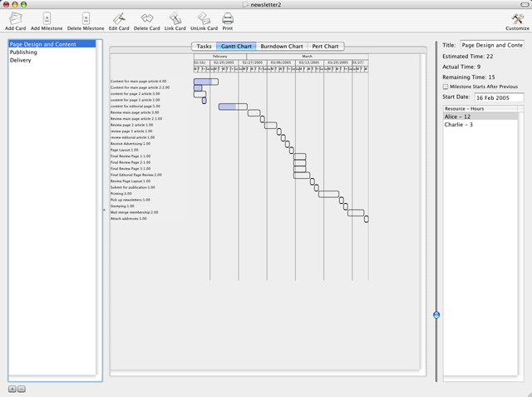The image size is (532, 397).
Task: Click the Title text field
Action: pyautogui.click(x=491, y=45)
